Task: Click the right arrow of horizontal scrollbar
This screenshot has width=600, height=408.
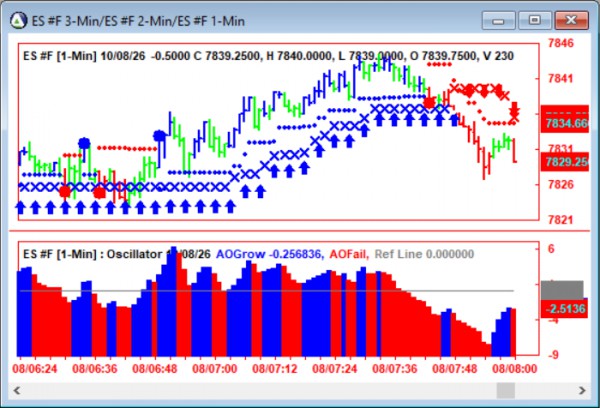Action: coord(582,390)
